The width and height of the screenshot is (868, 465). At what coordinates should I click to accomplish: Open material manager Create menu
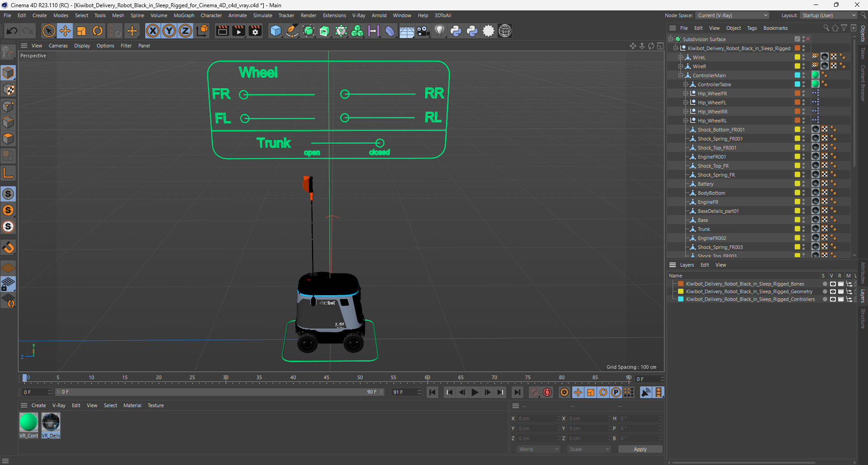pyautogui.click(x=38, y=405)
